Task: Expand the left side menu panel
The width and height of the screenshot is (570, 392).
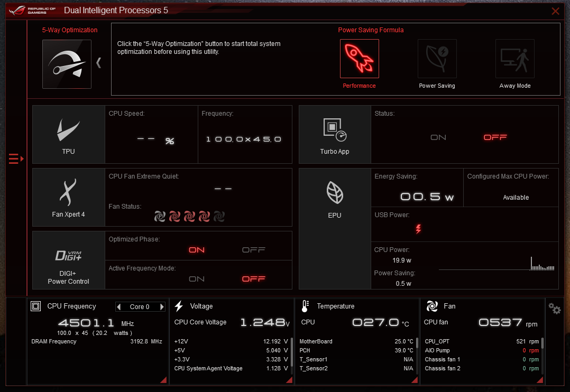Action: point(16,159)
